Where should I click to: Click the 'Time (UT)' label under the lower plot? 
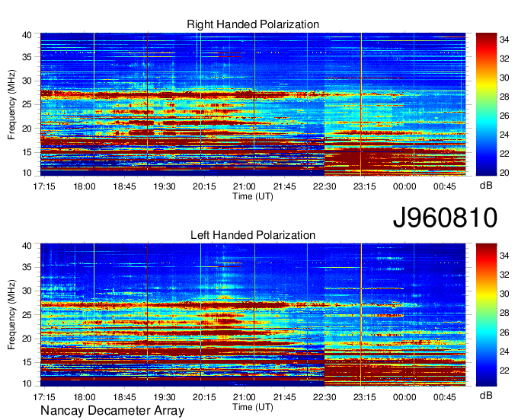point(253,407)
